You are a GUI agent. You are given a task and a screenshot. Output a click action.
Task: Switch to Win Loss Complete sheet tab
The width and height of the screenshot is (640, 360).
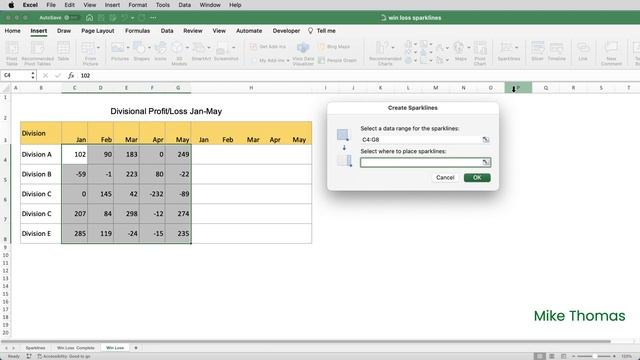click(x=76, y=348)
